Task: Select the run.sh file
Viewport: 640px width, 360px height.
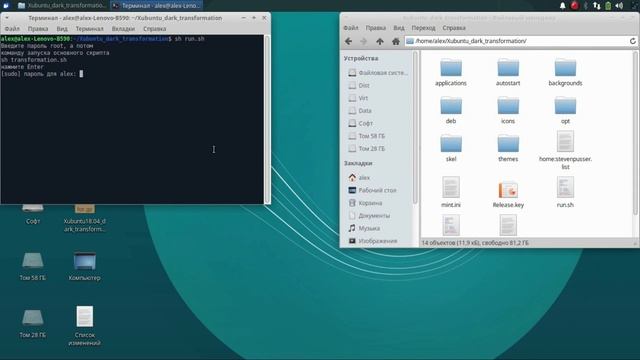Action: tap(565, 192)
